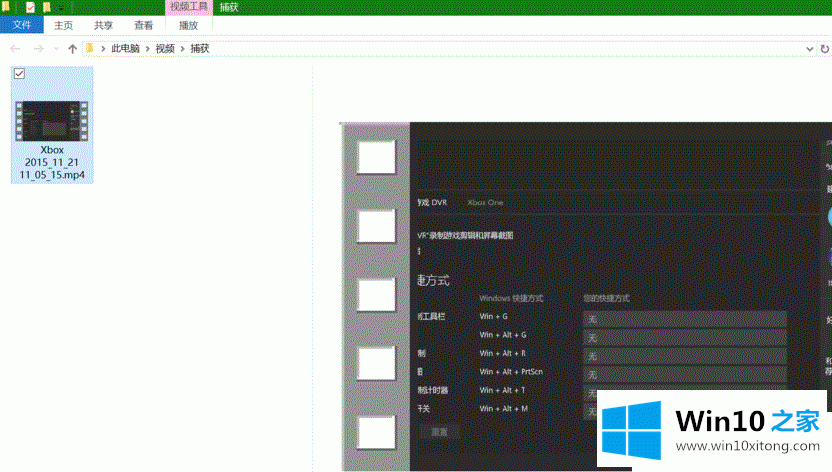
Task: Open the 播放 ribbon tab
Action: click(188, 25)
